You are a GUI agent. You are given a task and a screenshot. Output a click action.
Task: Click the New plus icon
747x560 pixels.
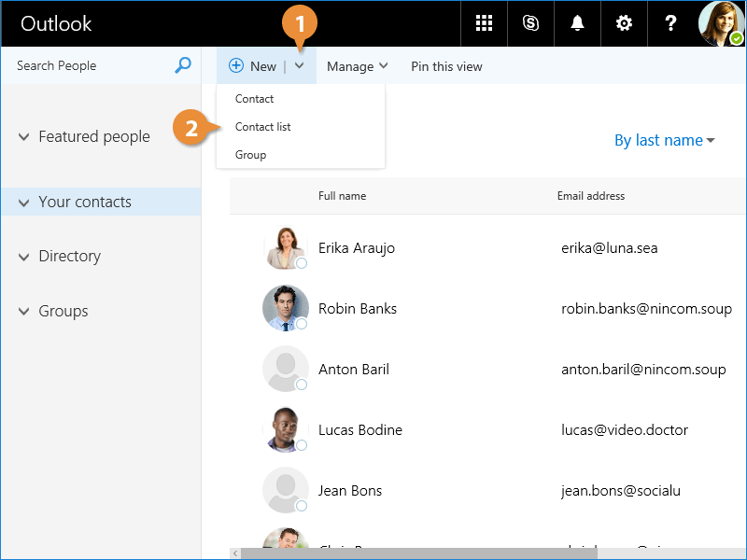pos(236,66)
